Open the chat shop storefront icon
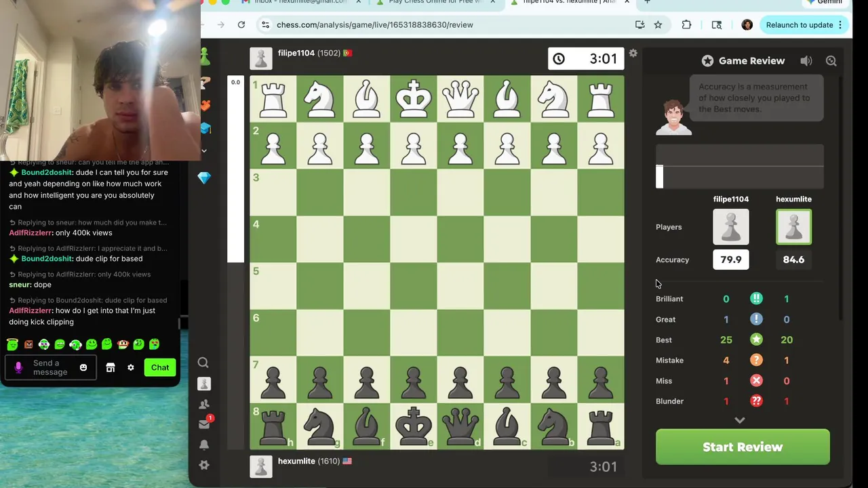Image resolution: width=868 pixels, height=488 pixels. tap(111, 367)
